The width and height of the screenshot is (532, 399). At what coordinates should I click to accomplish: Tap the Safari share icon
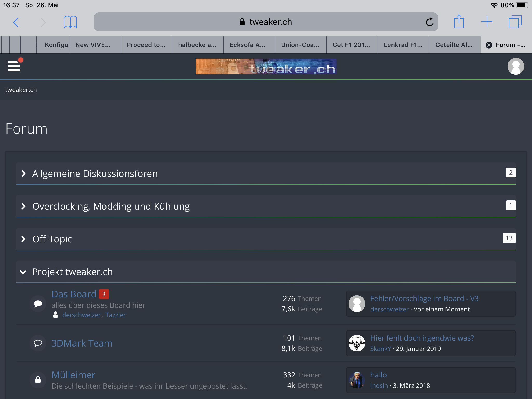[459, 22]
